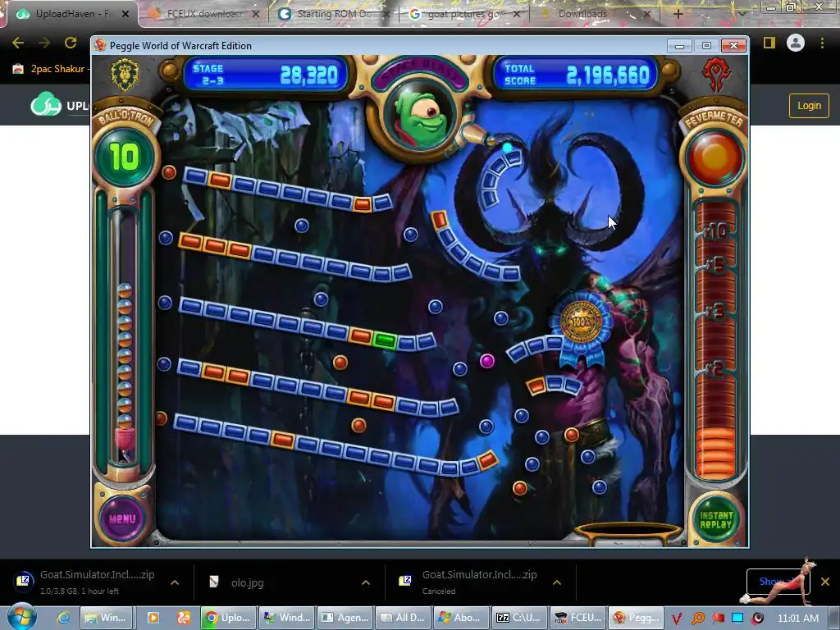This screenshot has width=840, height=630.
Task: Expand options for first Goat.Simulator download
Action: [x=175, y=582]
